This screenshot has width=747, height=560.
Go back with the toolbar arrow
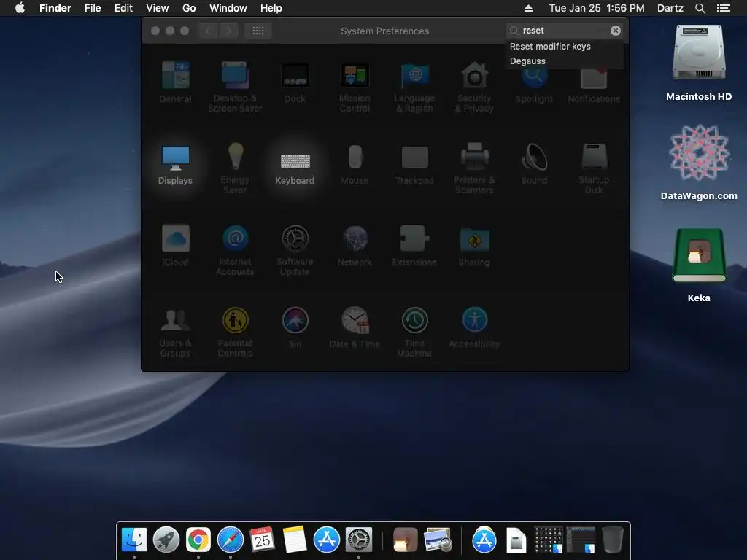[x=208, y=31]
